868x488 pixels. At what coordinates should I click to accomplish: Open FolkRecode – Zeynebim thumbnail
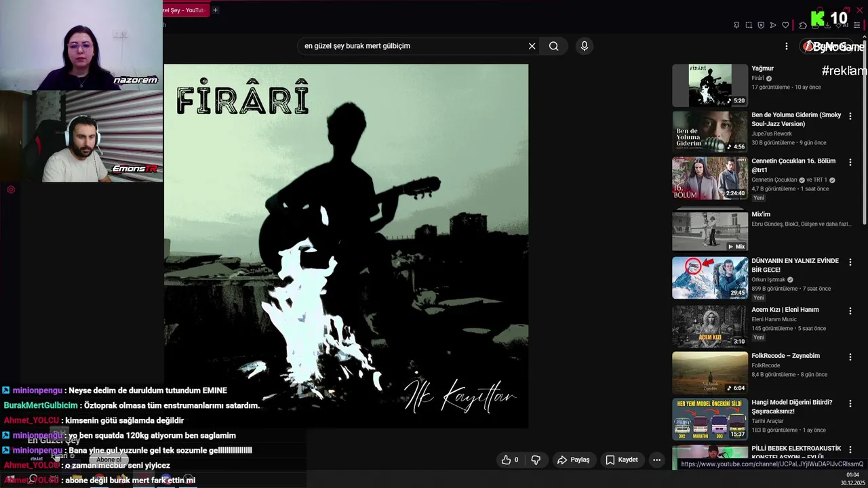point(710,372)
